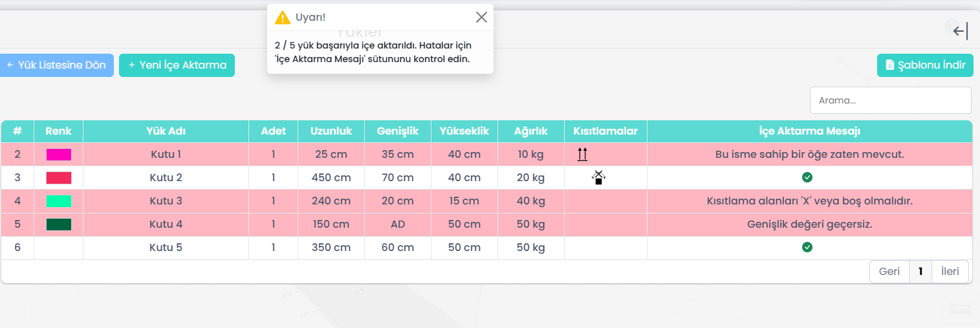The width and height of the screenshot is (980, 328).
Task: Focus the Arama search field
Action: coord(890,100)
